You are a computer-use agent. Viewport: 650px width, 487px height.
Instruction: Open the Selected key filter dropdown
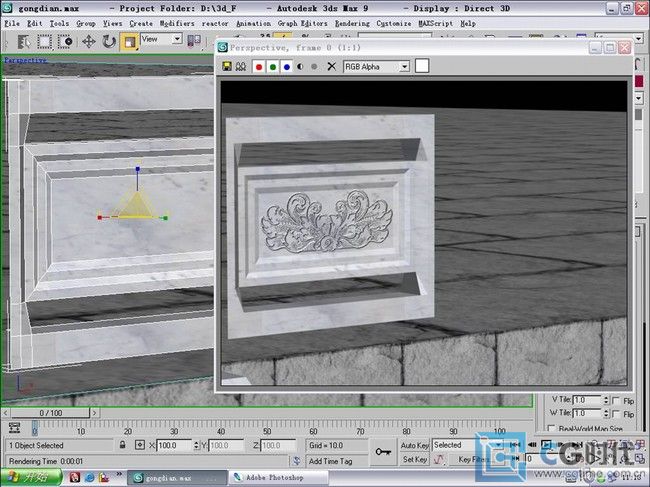[468, 445]
